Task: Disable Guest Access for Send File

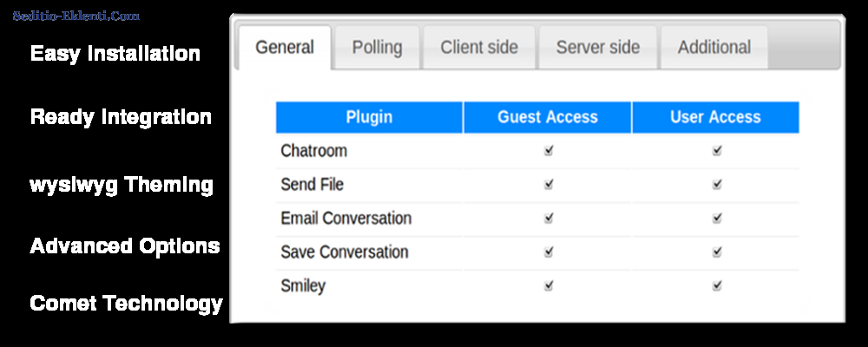Action: [x=548, y=184]
